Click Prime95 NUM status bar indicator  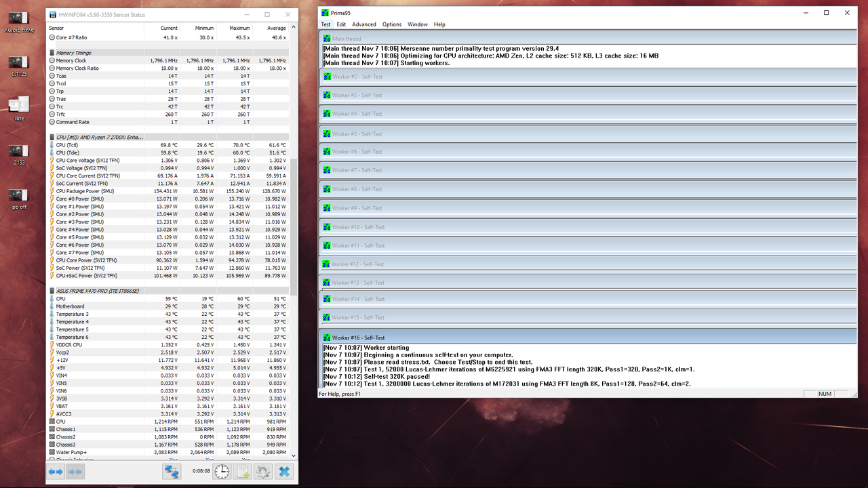point(825,394)
